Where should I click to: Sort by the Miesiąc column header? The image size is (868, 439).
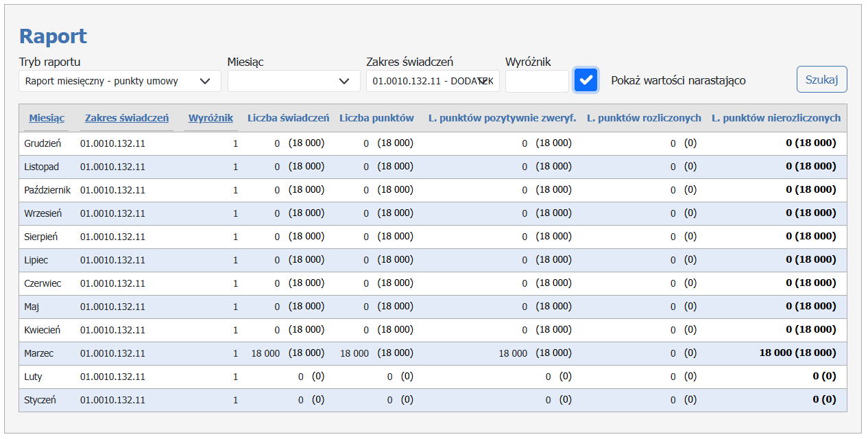[47, 118]
